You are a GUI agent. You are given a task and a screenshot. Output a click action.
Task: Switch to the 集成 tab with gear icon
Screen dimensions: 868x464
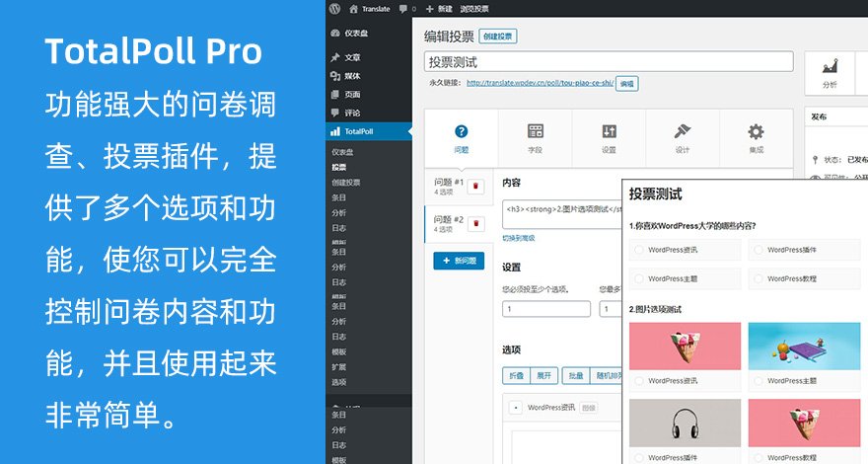tap(757, 138)
